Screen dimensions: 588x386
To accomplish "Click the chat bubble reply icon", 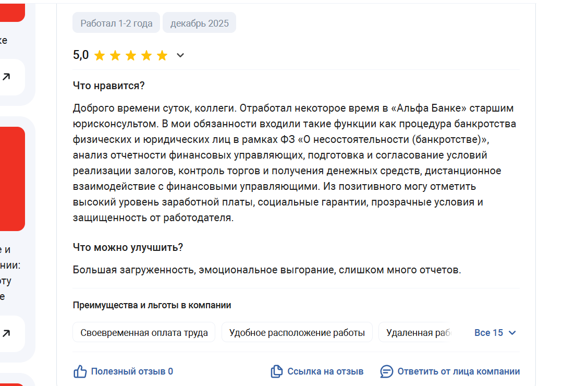I will pos(386,371).
